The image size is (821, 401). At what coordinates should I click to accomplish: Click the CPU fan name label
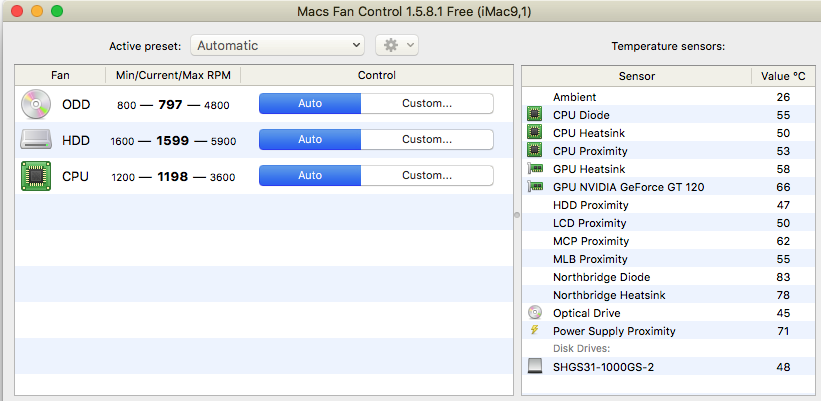point(75,176)
